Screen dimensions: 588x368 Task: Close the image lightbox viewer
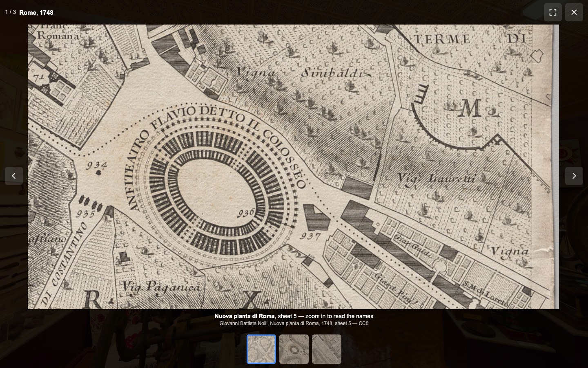tap(574, 12)
